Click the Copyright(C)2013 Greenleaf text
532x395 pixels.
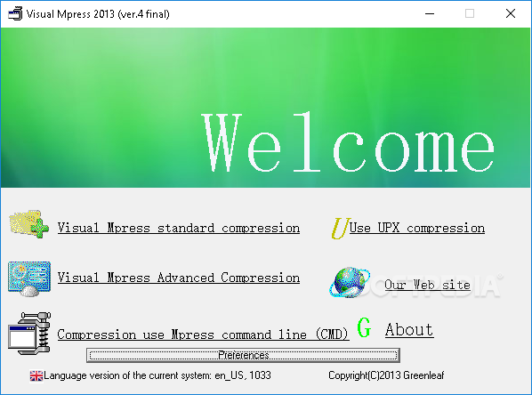(386, 375)
